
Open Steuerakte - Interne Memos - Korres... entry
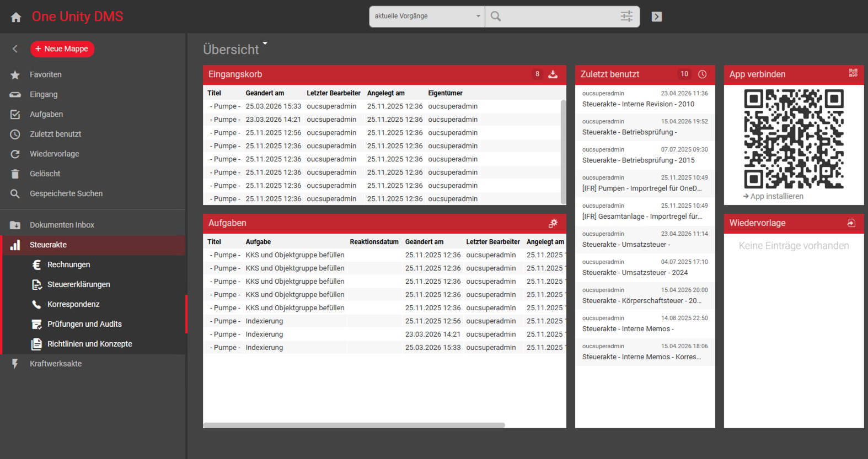(645, 352)
